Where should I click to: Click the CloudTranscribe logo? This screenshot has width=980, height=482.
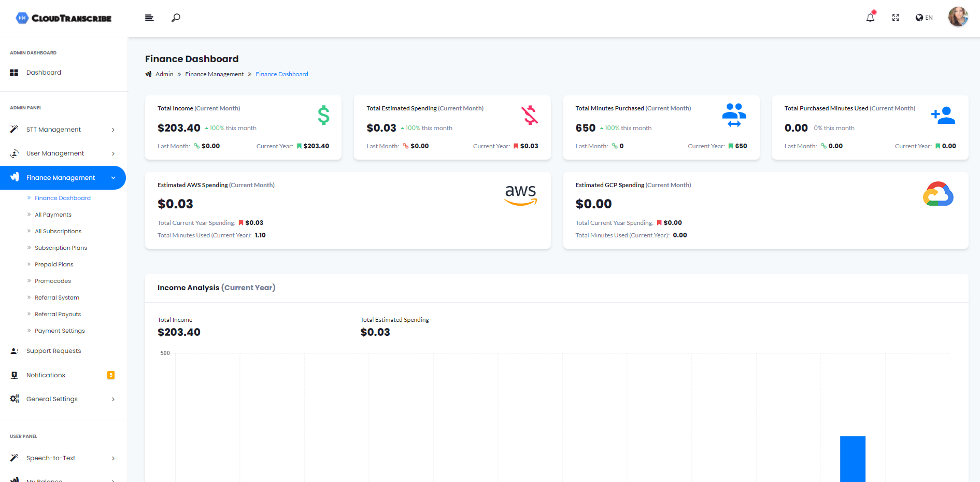[64, 18]
